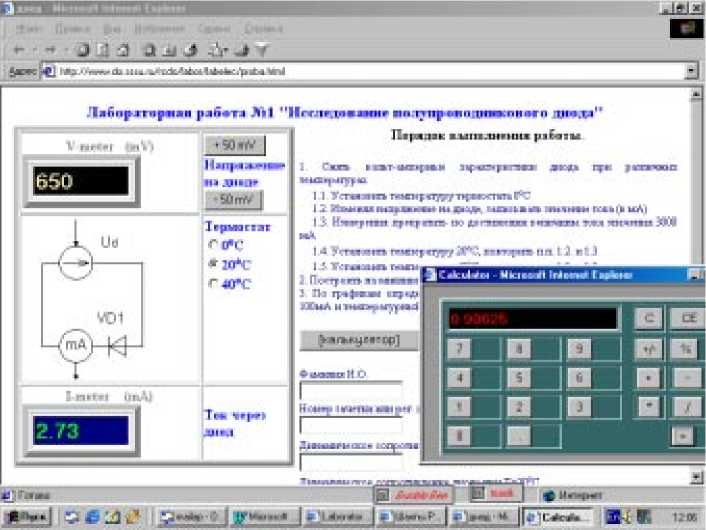The height and width of the screenshot is (530, 706).
Task: Select the 40°C thermostat option
Action: tap(213, 283)
